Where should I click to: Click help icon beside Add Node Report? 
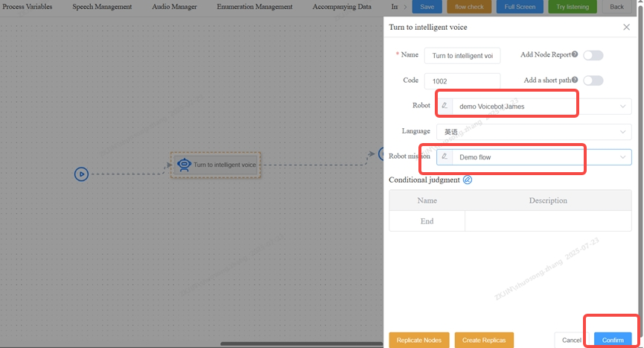coord(575,54)
